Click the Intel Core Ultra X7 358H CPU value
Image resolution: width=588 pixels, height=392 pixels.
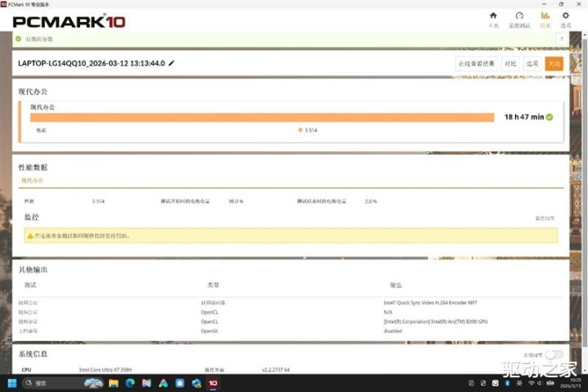pos(105,370)
